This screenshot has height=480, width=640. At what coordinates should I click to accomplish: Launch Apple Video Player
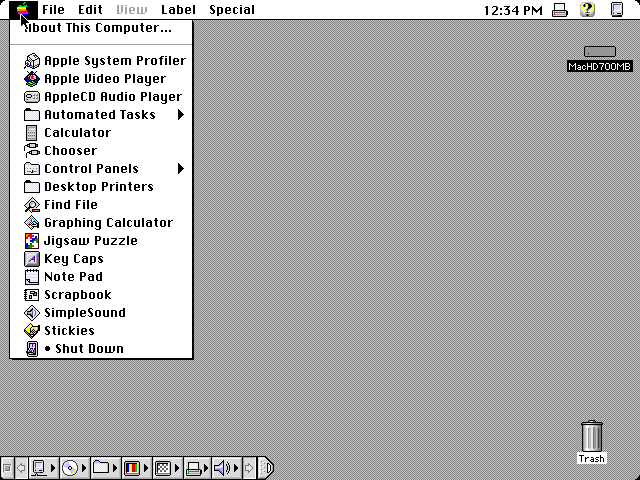[101, 79]
